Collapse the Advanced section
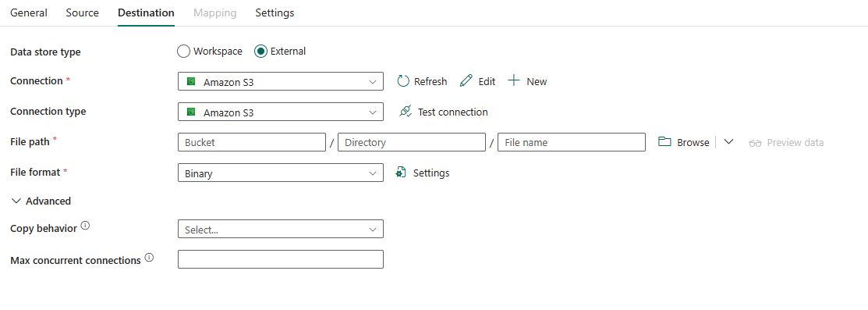 click(41, 201)
